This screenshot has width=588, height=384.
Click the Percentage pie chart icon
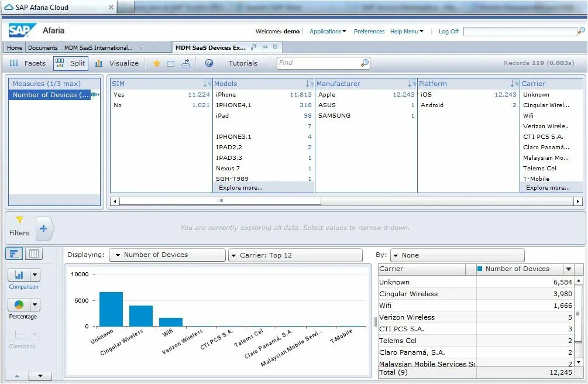coord(19,305)
